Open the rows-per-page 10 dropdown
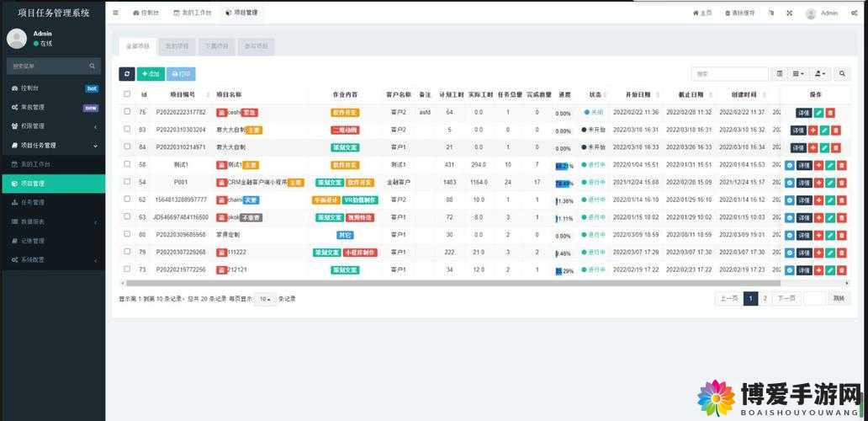Viewport: 868px width, 421px height. [x=266, y=299]
